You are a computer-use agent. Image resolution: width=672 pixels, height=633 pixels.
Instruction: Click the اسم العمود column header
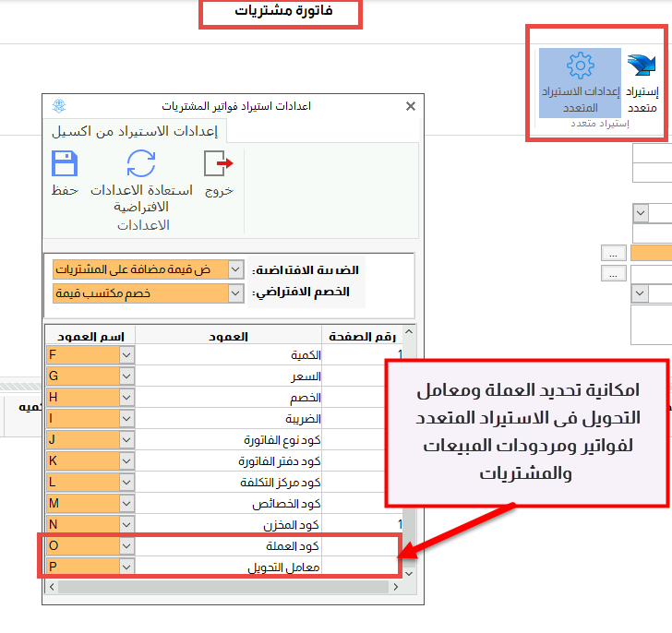coord(90,337)
